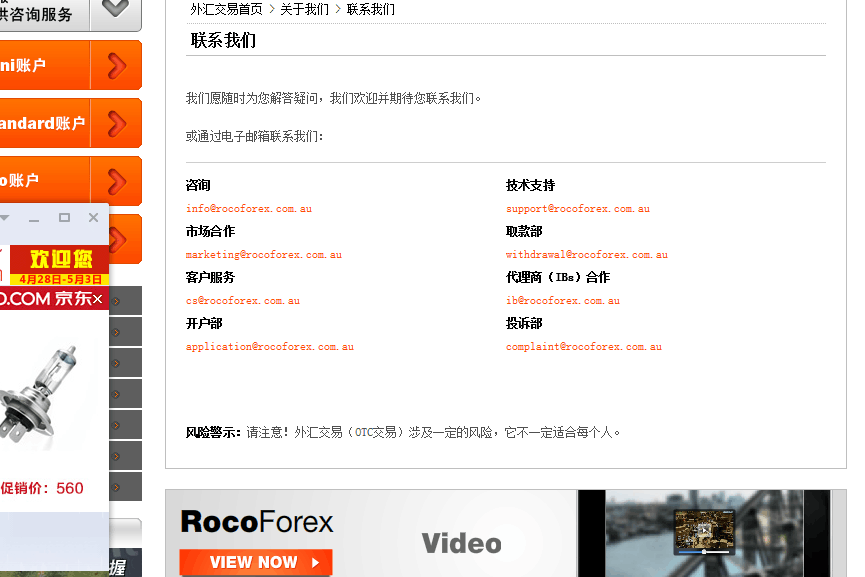The height and width of the screenshot is (577, 865).
Task: Click the 客户服务 section label
Action: point(210,277)
